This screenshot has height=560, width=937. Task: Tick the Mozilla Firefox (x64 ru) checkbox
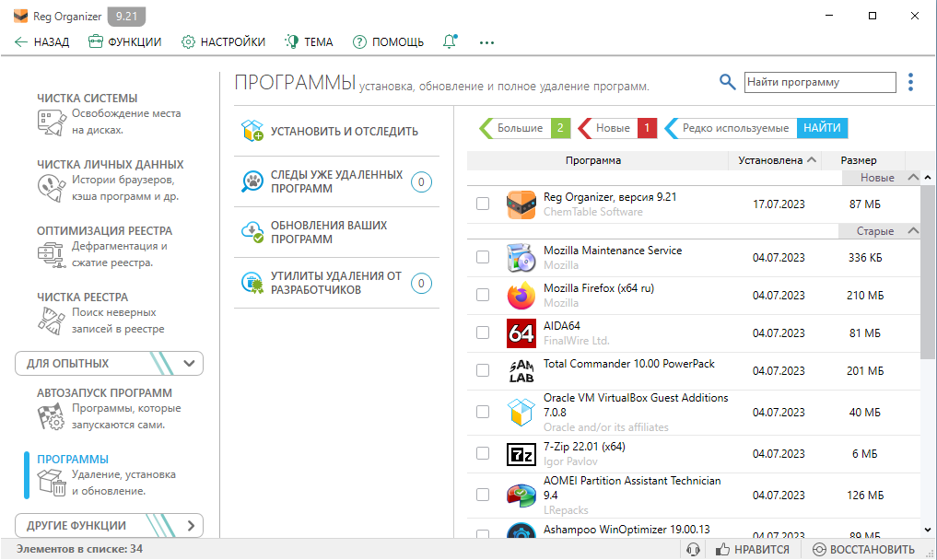coord(483,295)
